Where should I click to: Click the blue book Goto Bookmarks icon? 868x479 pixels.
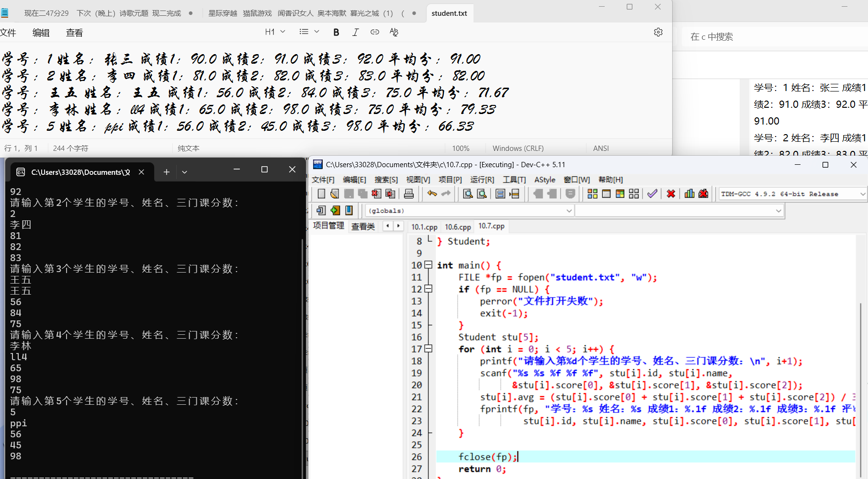349,210
